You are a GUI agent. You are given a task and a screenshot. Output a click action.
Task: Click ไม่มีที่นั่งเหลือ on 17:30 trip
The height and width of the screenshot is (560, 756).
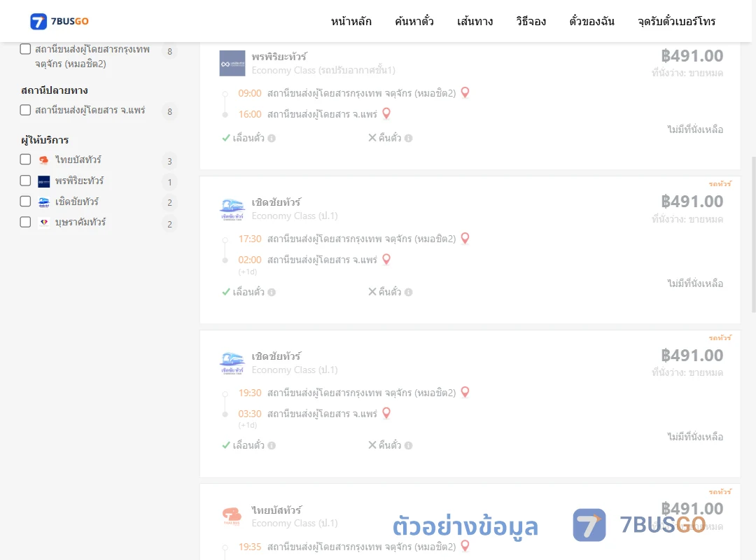coord(695,283)
